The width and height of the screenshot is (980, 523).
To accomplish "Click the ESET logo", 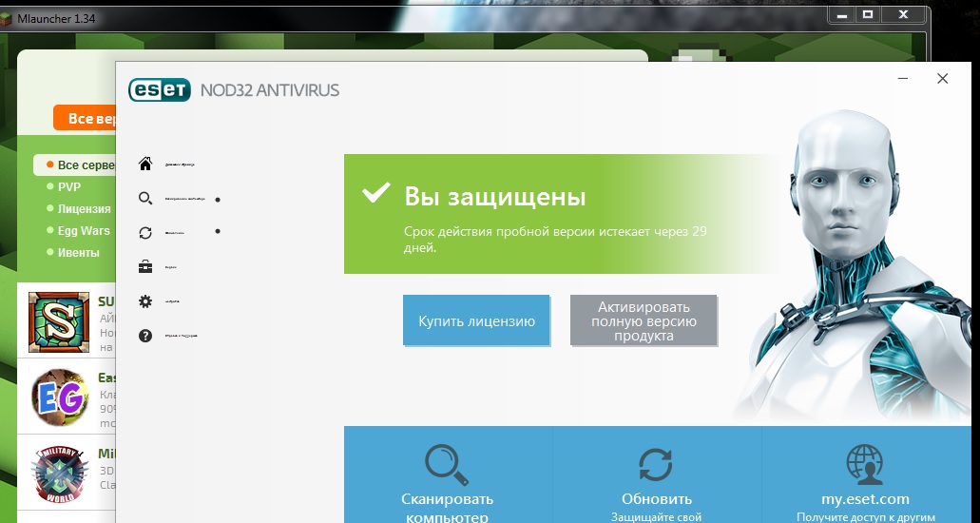I will coord(160,89).
